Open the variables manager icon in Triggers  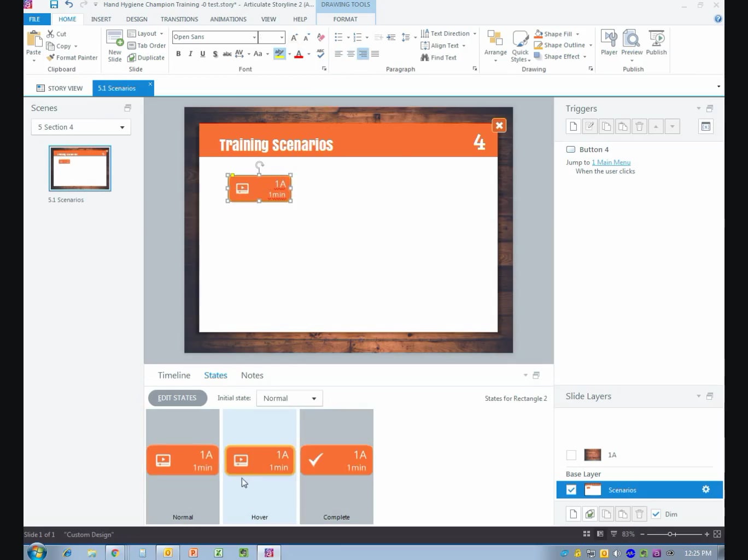tap(706, 126)
